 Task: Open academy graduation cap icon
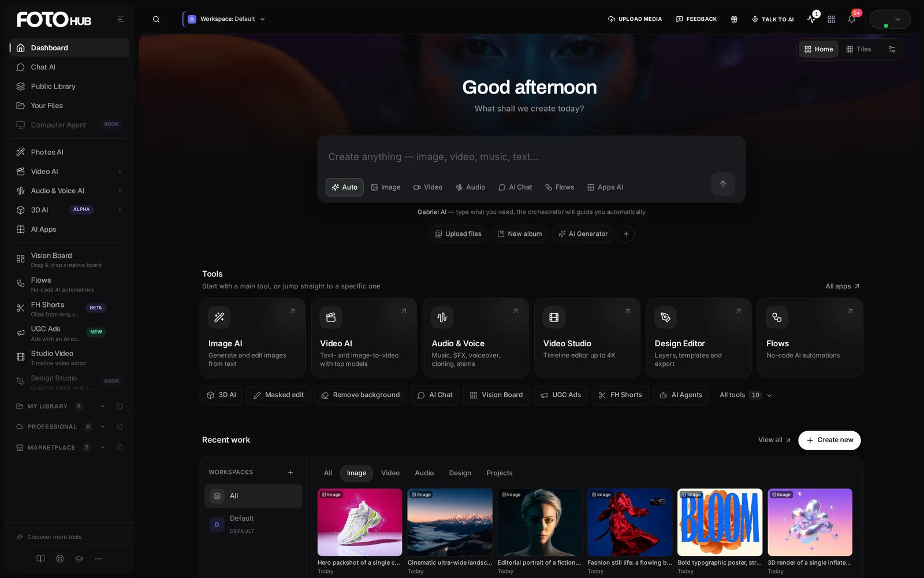(79, 558)
